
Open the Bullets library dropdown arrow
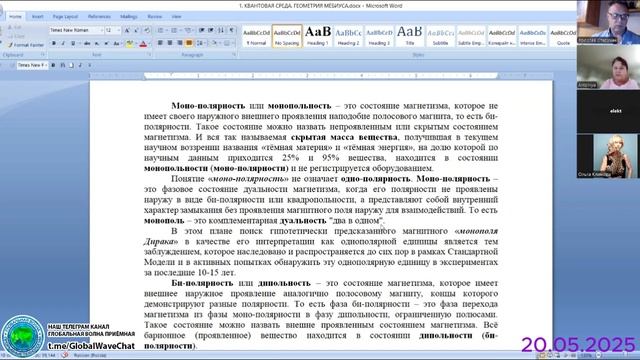click(x=167, y=30)
